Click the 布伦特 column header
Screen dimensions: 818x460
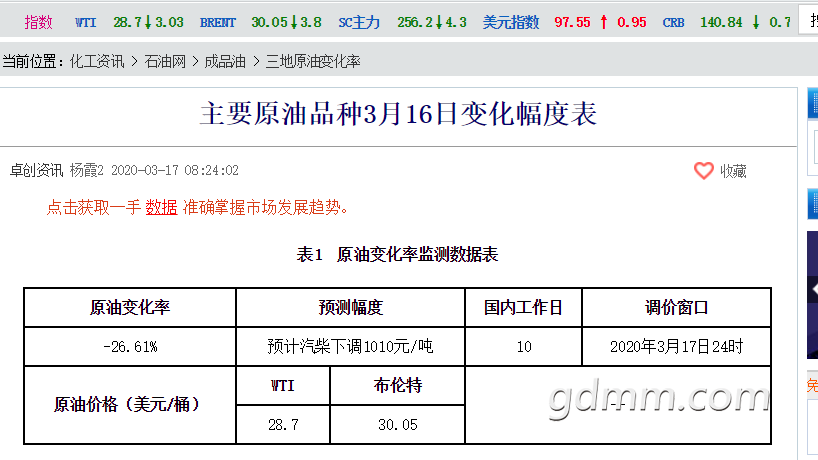(x=398, y=385)
